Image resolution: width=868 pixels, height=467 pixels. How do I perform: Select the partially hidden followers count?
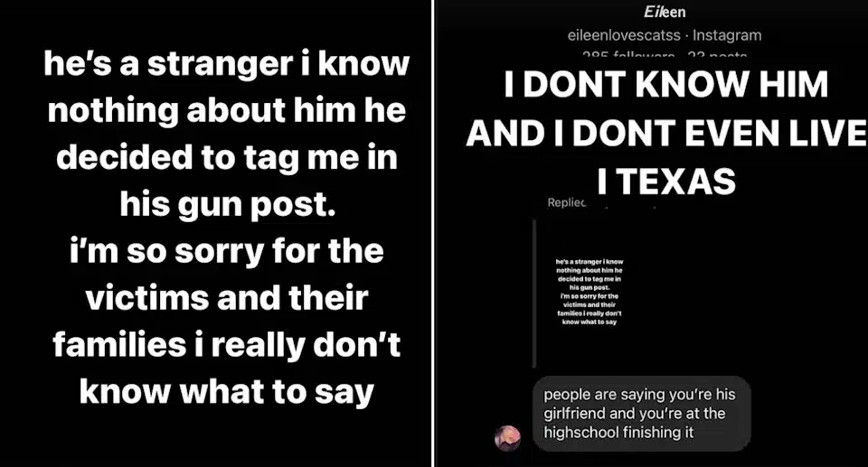(x=628, y=54)
